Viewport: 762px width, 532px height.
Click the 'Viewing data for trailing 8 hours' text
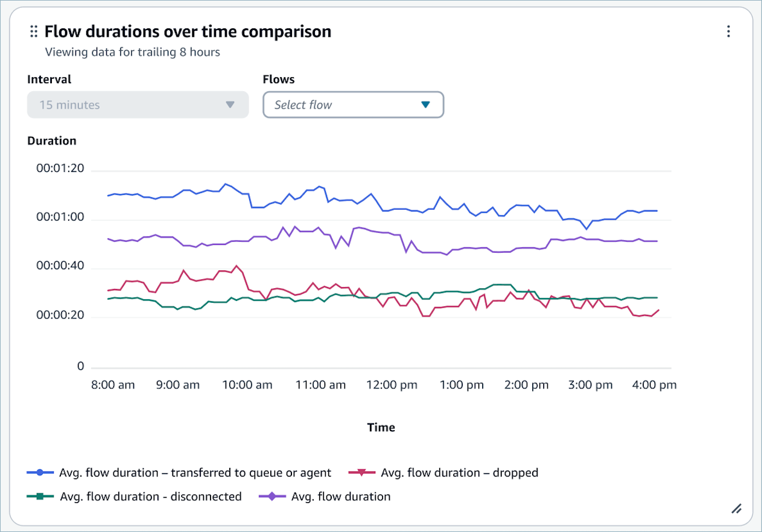(132, 52)
